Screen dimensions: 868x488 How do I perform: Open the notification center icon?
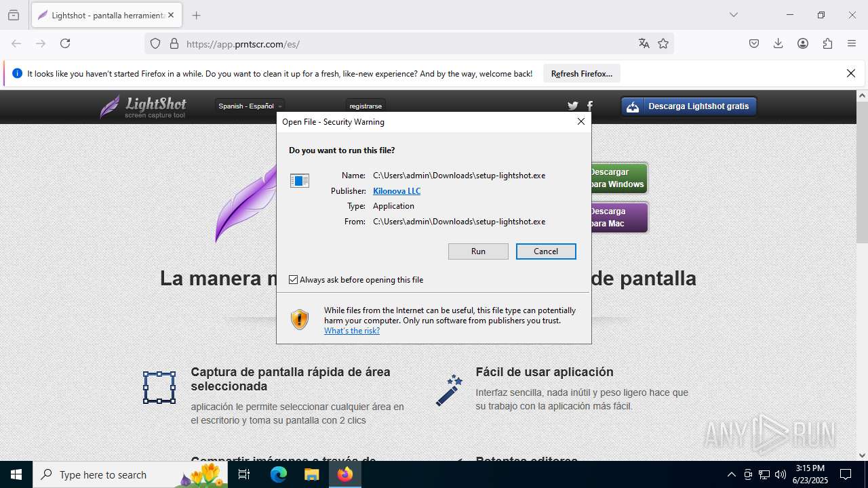(846, 474)
